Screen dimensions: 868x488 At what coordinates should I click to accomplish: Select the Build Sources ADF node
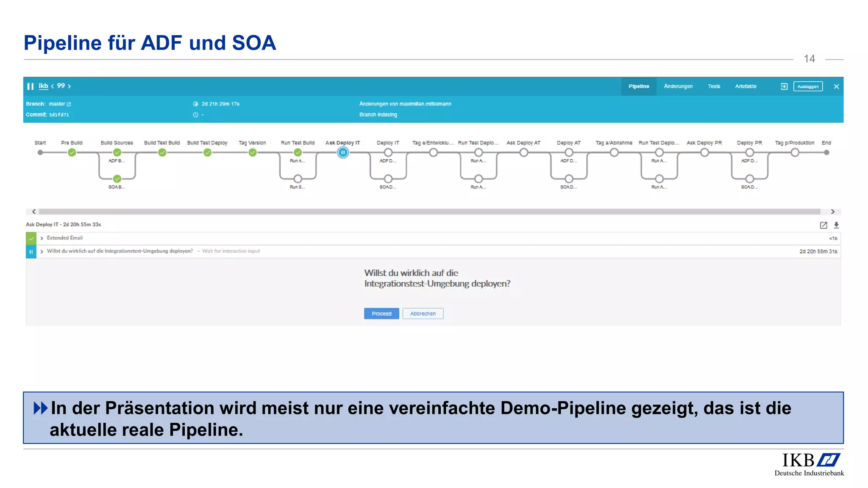click(117, 152)
